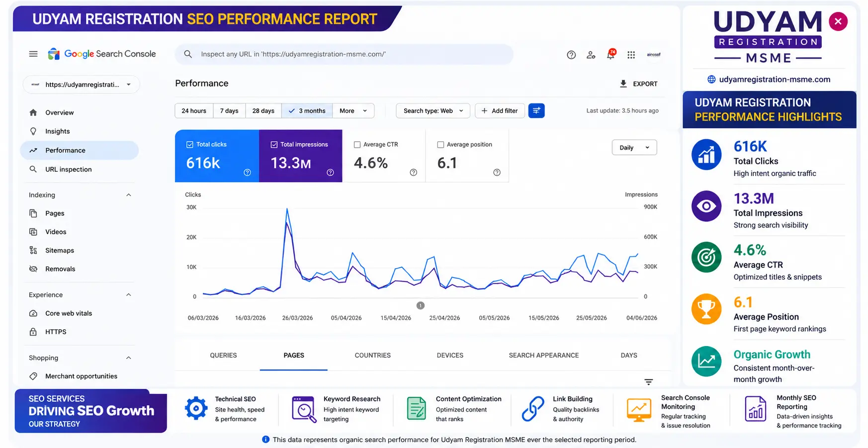Click the EXPORT button
Image resolution: width=868 pixels, height=448 pixels.
click(x=639, y=84)
